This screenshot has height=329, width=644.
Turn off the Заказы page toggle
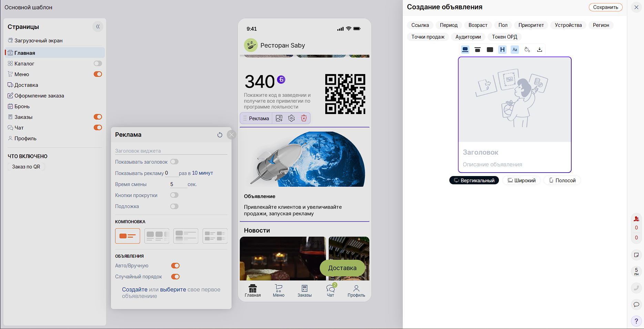pyautogui.click(x=98, y=117)
